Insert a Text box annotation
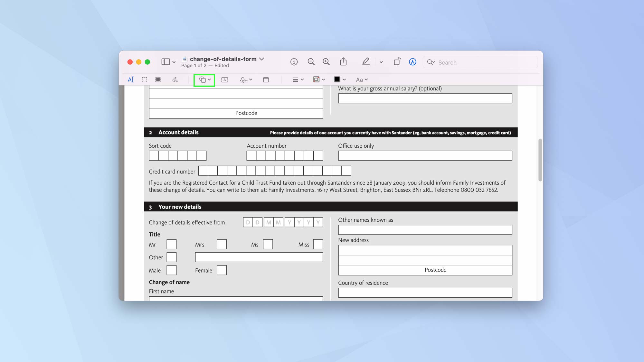This screenshot has width=644, height=362. (224, 79)
